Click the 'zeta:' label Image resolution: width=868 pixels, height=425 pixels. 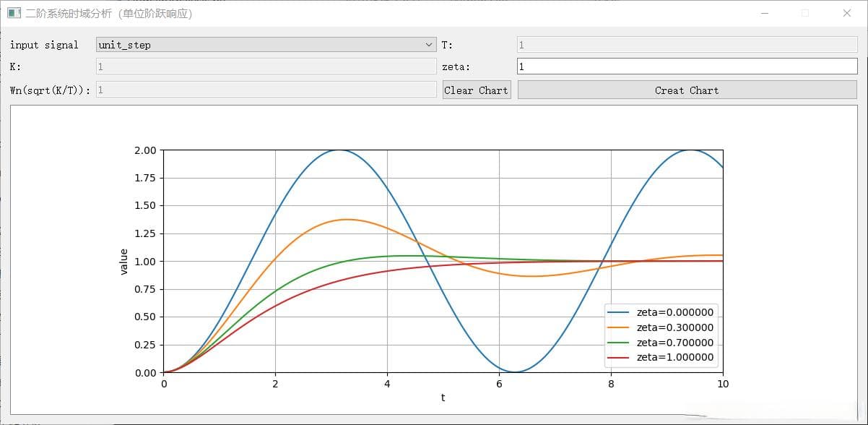tap(456, 66)
